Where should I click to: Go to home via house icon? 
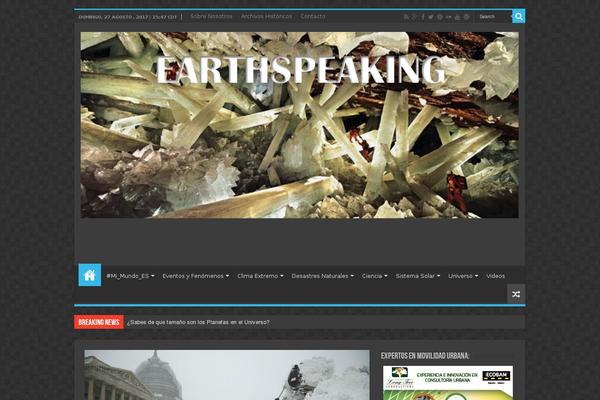[90, 275]
